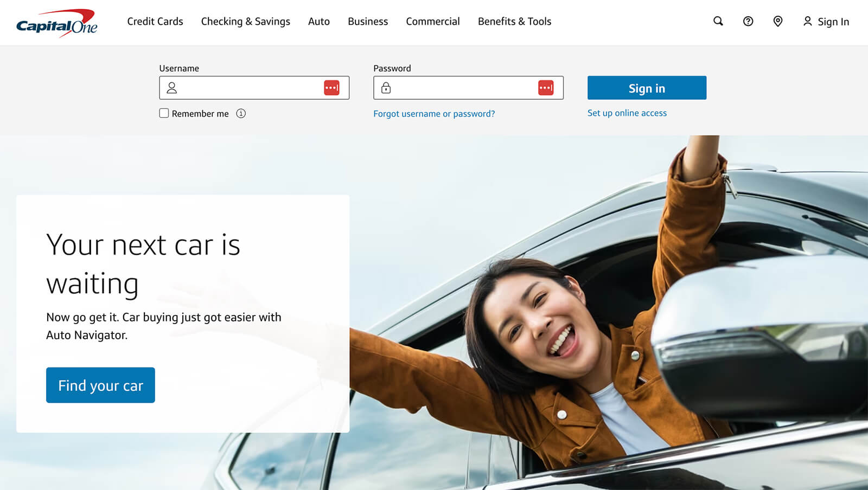
Task: Follow the Forgot username or password link
Action: [434, 114]
